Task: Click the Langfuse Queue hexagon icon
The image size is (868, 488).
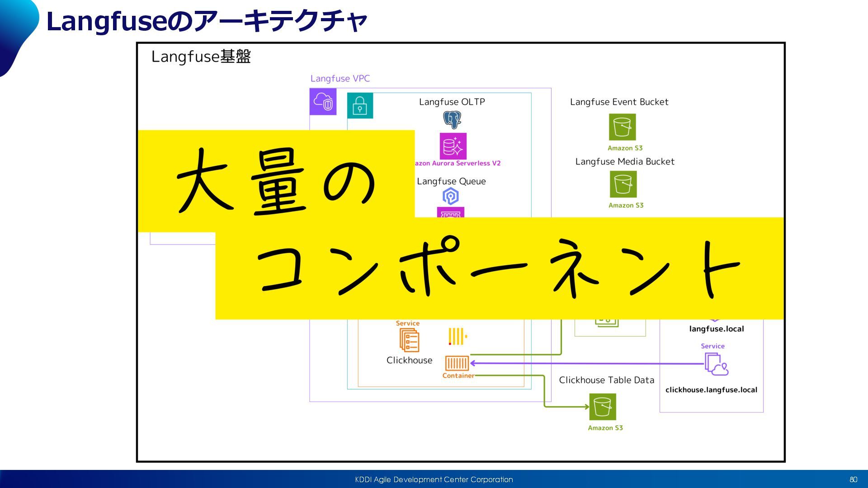Action: 450,197
